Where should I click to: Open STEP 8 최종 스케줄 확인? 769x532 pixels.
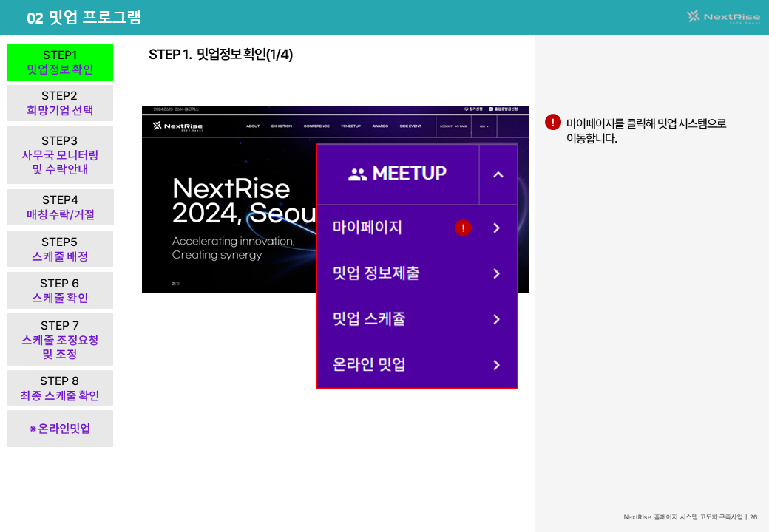coord(61,388)
